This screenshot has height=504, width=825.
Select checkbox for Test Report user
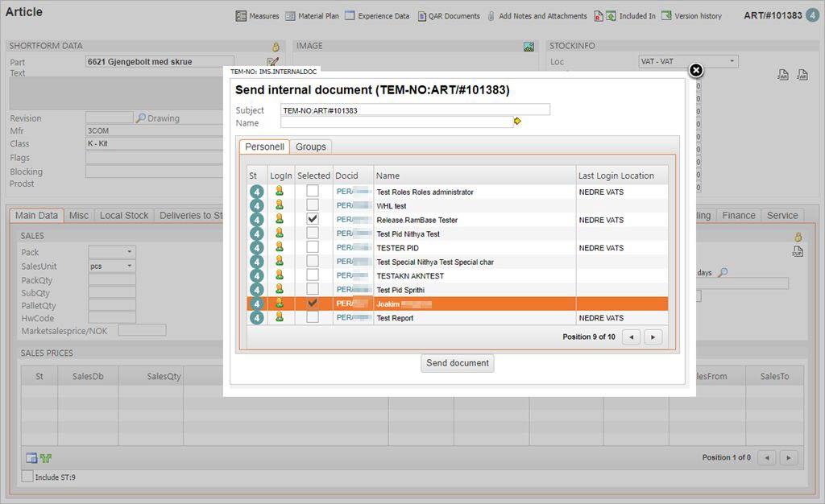point(313,317)
